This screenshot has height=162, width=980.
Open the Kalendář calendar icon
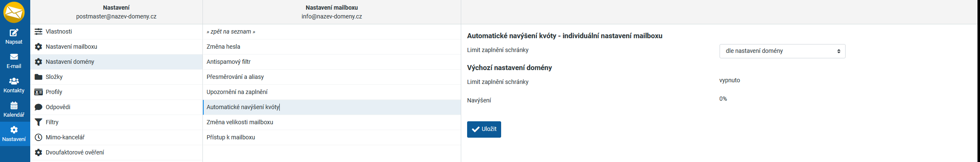[14, 105]
